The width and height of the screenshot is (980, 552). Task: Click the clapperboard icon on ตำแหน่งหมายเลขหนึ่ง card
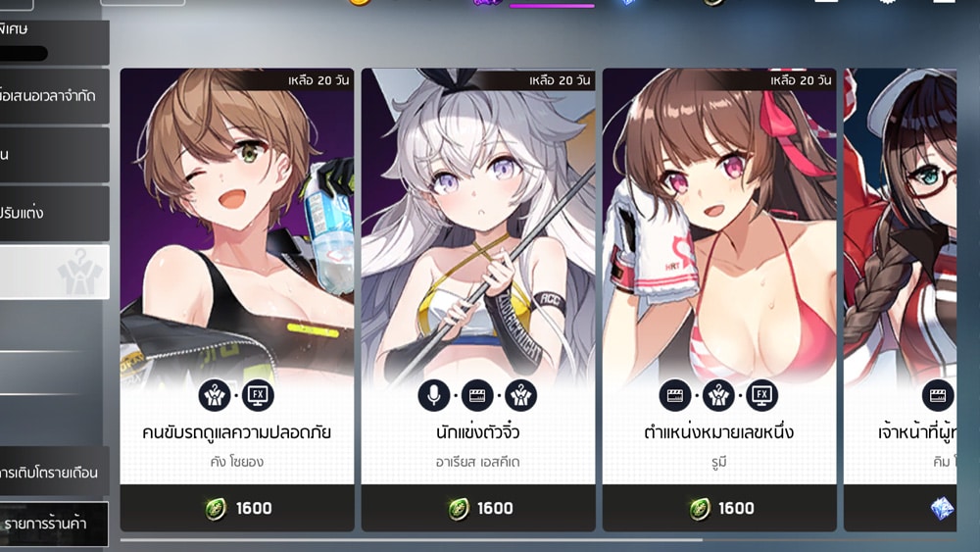pos(675,395)
